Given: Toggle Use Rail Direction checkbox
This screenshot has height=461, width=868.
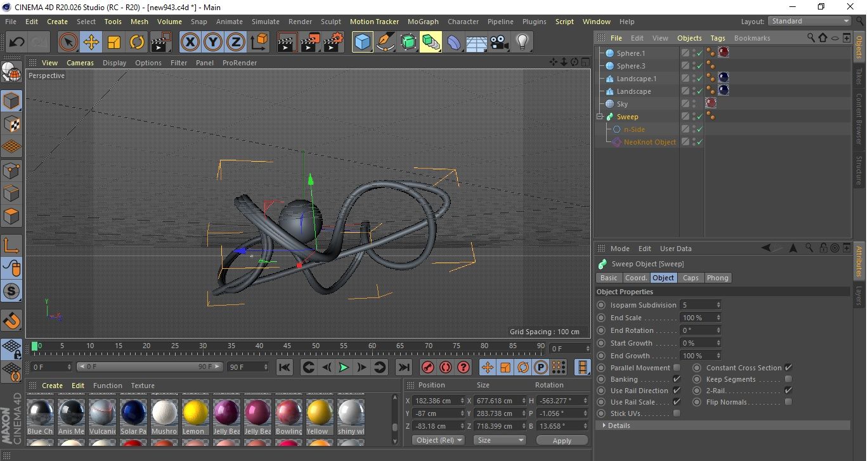Looking at the screenshot, I should 677,391.
